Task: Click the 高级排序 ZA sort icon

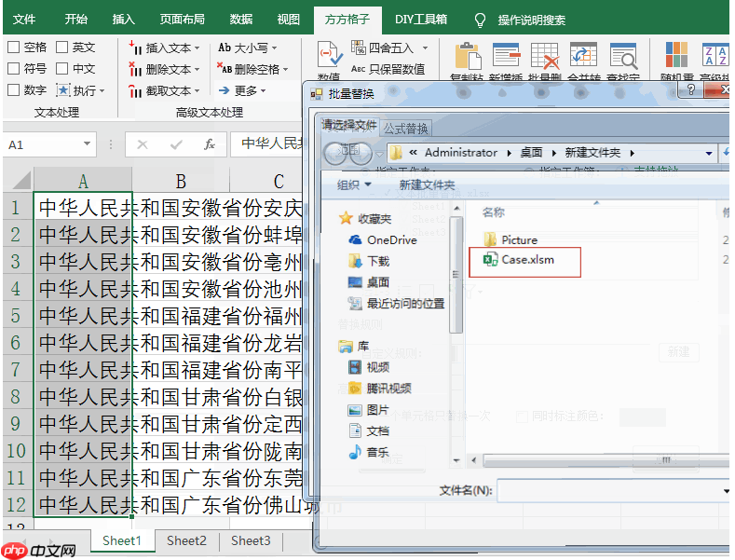Action: click(715, 55)
